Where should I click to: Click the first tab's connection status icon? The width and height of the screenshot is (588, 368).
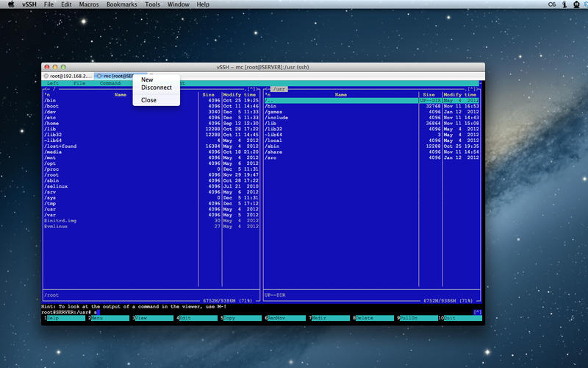click(x=46, y=76)
